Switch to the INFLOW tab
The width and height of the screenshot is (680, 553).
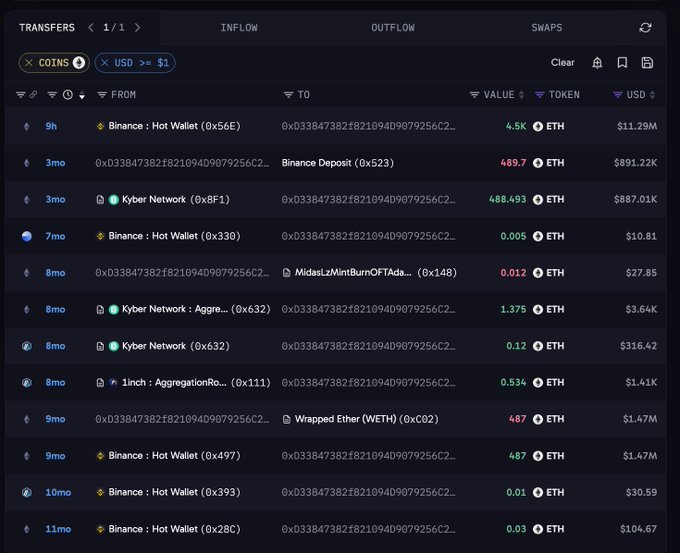tap(239, 28)
